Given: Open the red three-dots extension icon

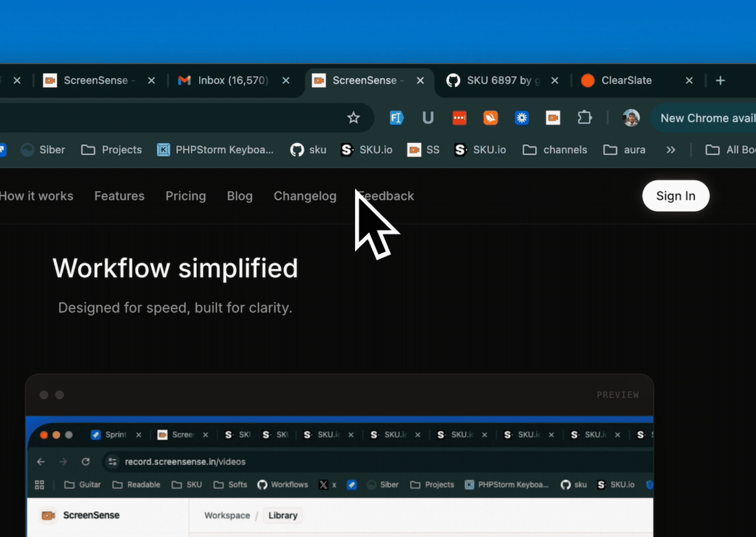Looking at the screenshot, I should [459, 118].
